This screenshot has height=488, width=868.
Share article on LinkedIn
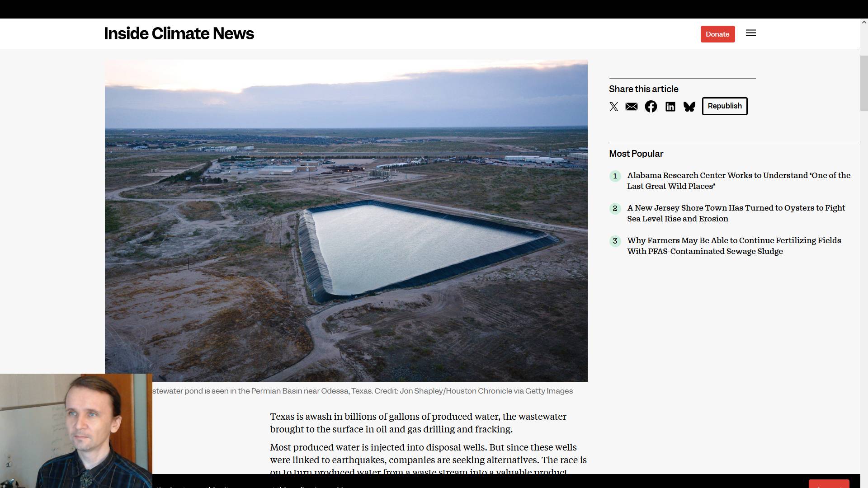click(670, 107)
